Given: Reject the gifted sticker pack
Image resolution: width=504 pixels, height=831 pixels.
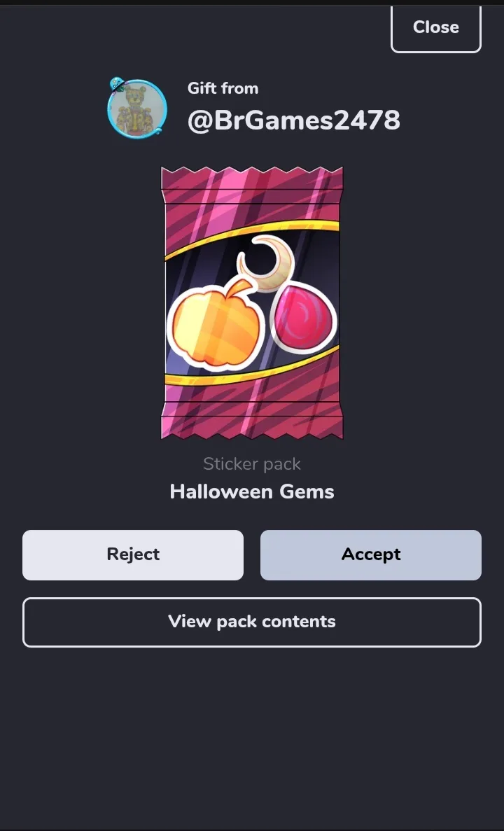Looking at the screenshot, I should pyautogui.click(x=133, y=555).
